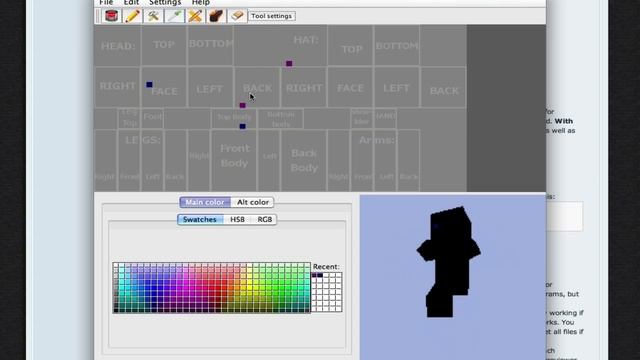The image size is (640, 360).
Task: Select the dark brown smudge tool
Action: (x=216, y=16)
